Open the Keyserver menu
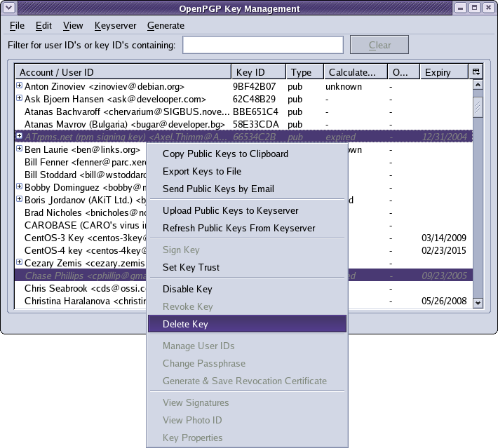Screen dimensions: 498x448 [115, 25]
